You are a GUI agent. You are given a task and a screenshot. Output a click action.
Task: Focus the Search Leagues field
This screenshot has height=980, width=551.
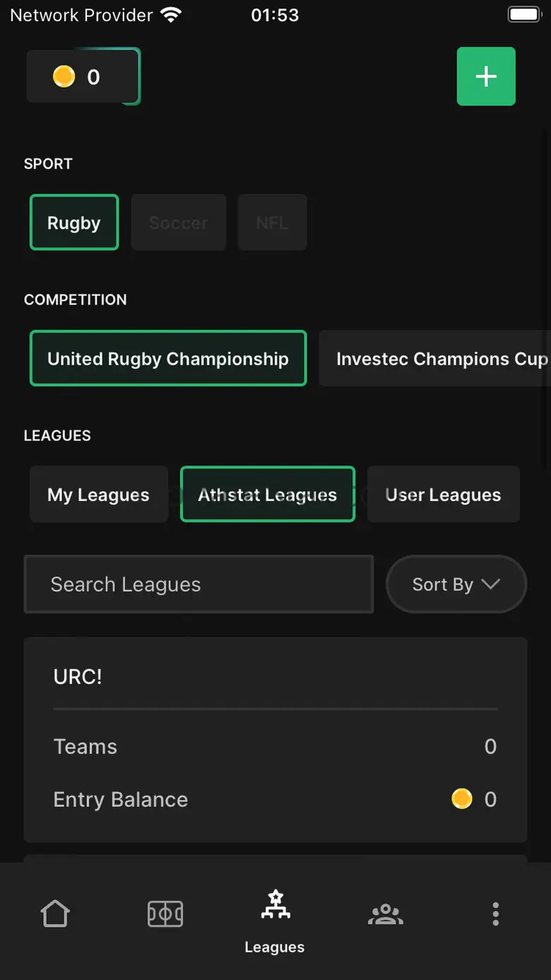(x=199, y=584)
